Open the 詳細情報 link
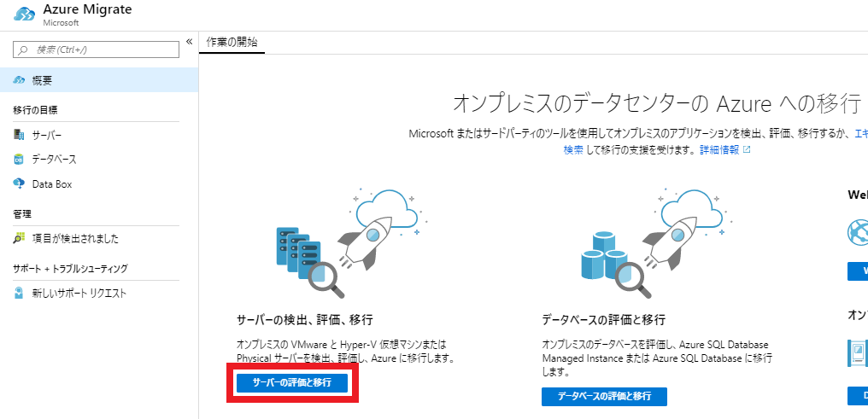868x419 pixels. pyautogui.click(x=719, y=150)
